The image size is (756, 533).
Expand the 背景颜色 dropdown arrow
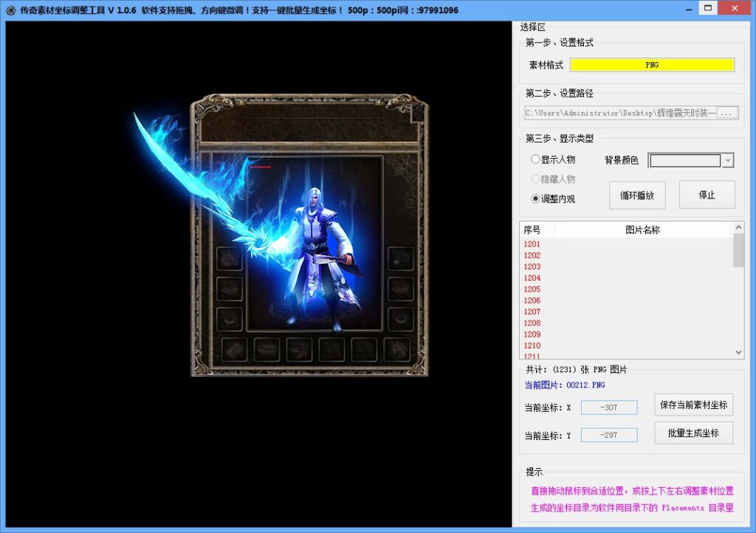(x=728, y=161)
